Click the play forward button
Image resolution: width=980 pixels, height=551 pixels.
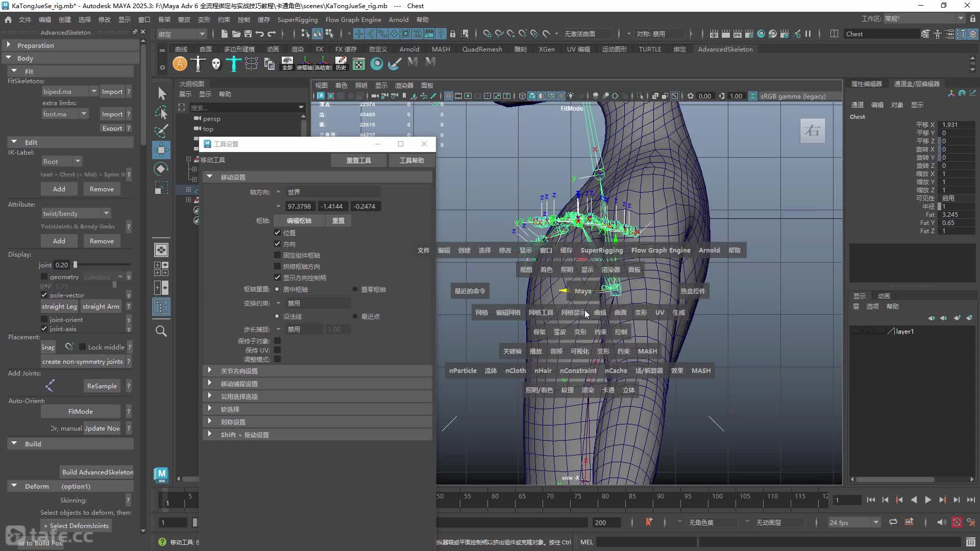point(928,500)
